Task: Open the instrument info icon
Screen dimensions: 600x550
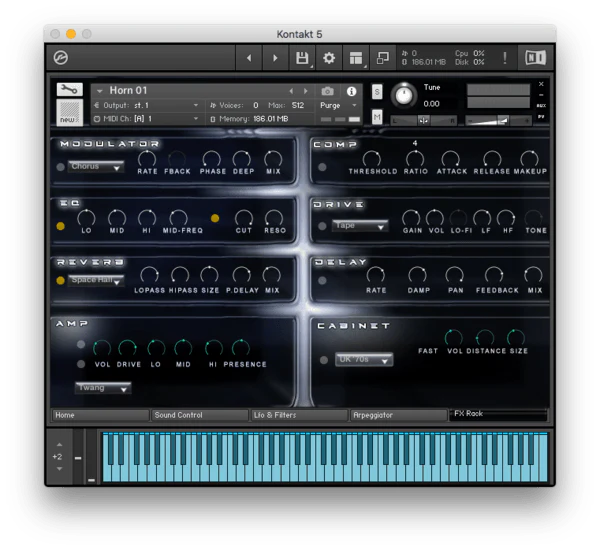Action: pos(351,91)
